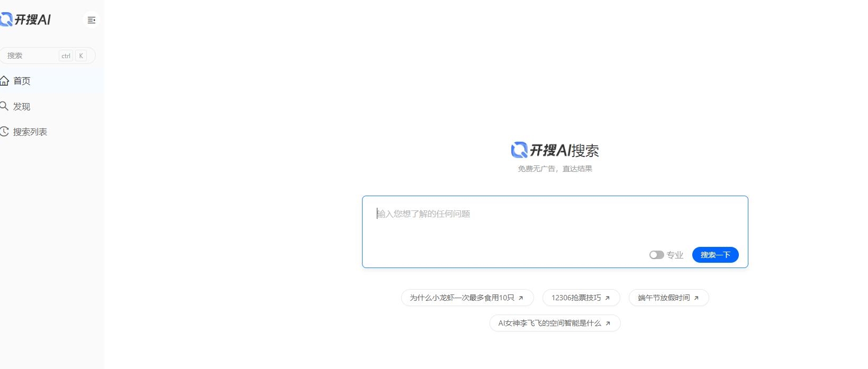This screenshot has height=369, width=868.
Task: Click the tagline 免费无广告，直达结果
Action: [555, 169]
